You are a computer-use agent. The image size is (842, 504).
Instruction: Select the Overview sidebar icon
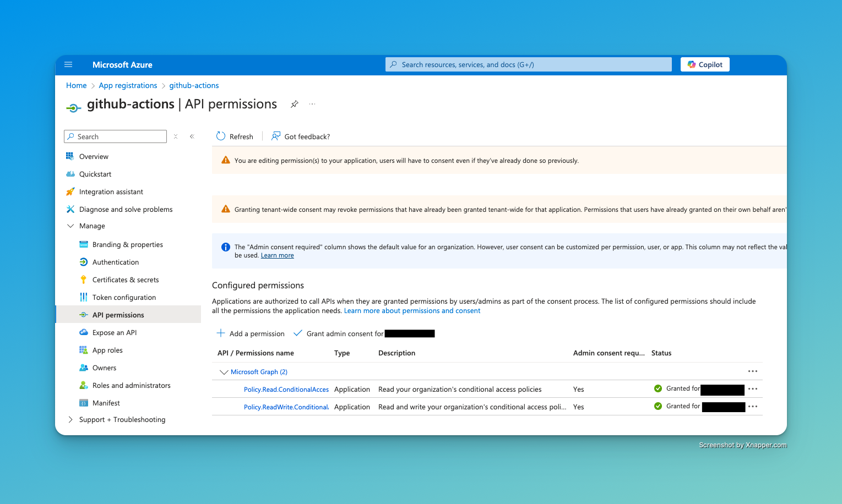[70, 156]
